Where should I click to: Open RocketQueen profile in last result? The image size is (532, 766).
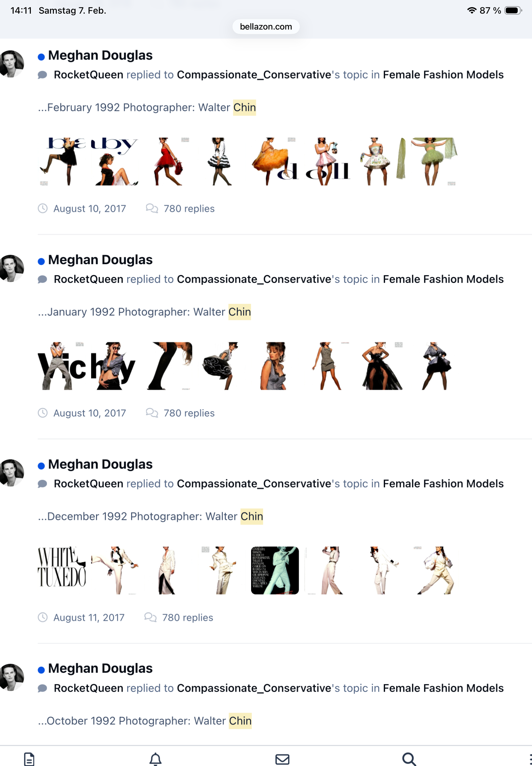[89, 688]
